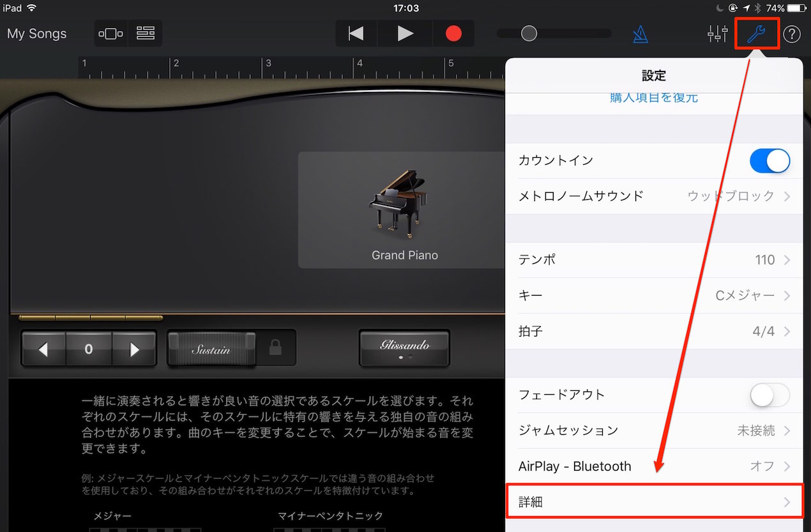Click the 設定 popover title
Screen dimensions: 811x532
654,75
